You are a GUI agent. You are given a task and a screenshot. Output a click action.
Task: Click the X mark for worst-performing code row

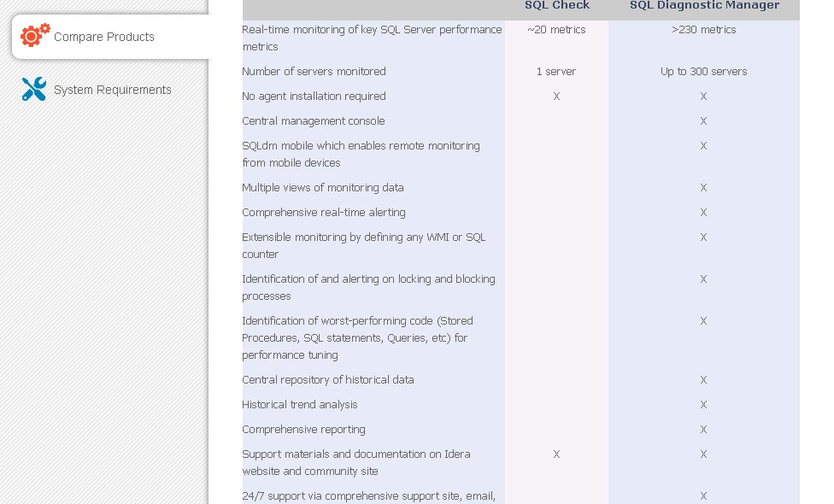704,321
